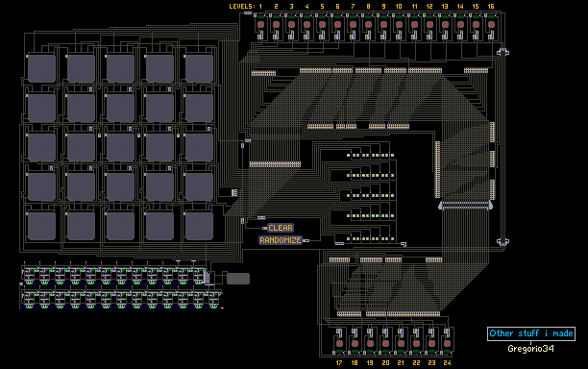
Task: Toggle the bottom-left cell of the grid
Action: click(x=41, y=226)
